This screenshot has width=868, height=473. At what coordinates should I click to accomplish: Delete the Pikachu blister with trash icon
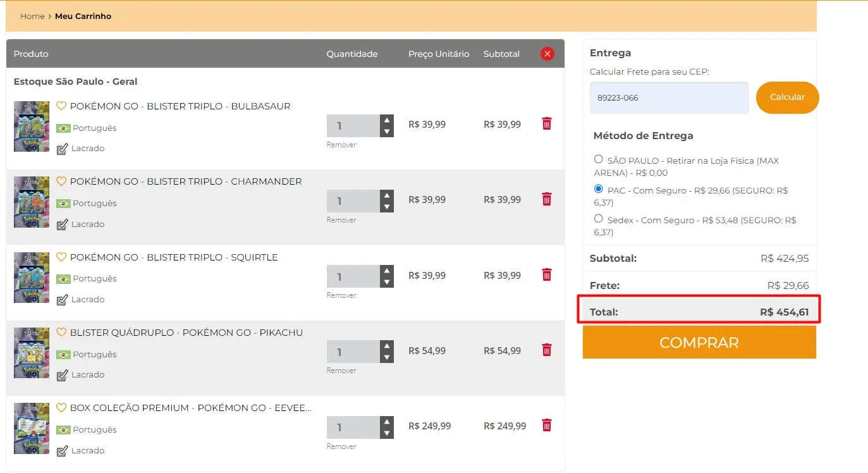pyautogui.click(x=547, y=350)
